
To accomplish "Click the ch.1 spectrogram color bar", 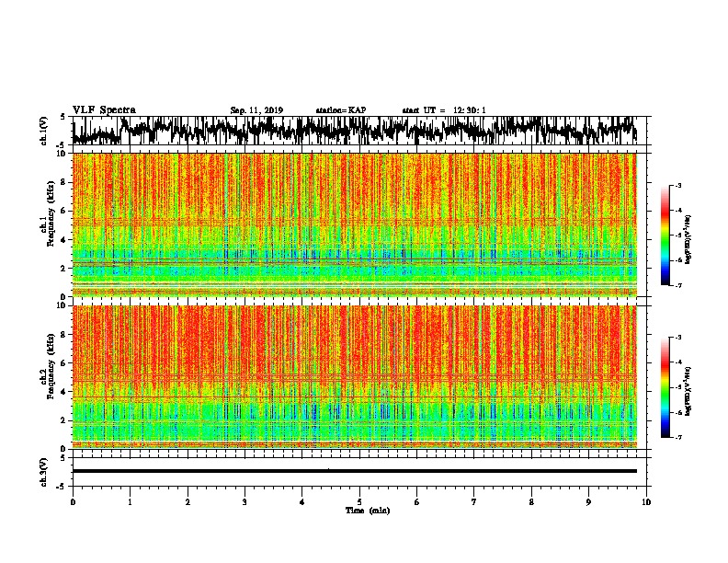I will (665, 236).
